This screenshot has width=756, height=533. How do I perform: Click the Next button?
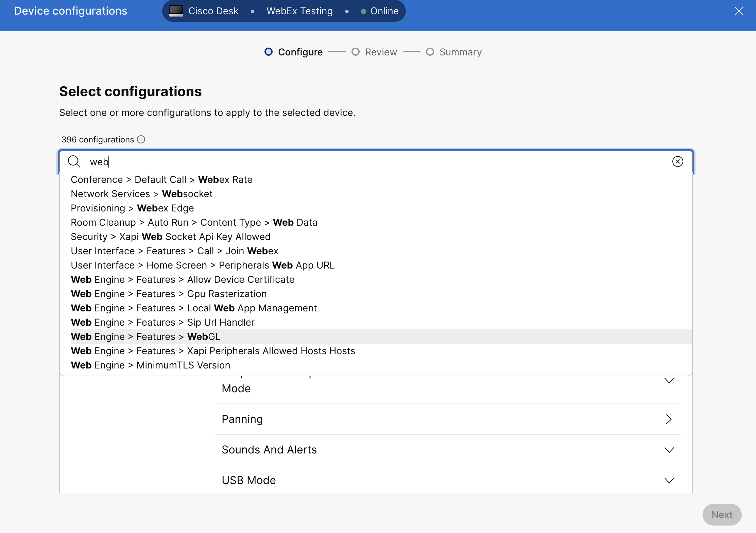click(x=722, y=515)
